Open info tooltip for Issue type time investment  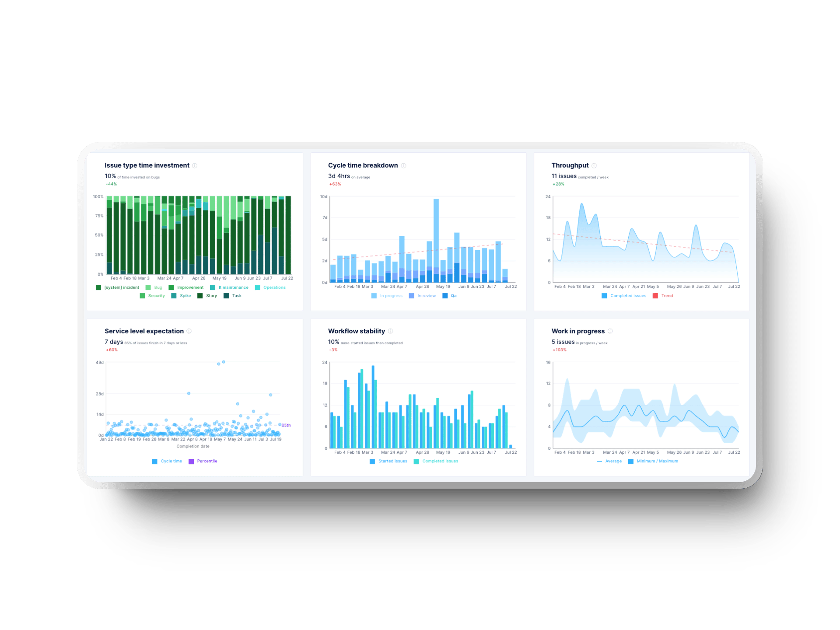(195, 165)
